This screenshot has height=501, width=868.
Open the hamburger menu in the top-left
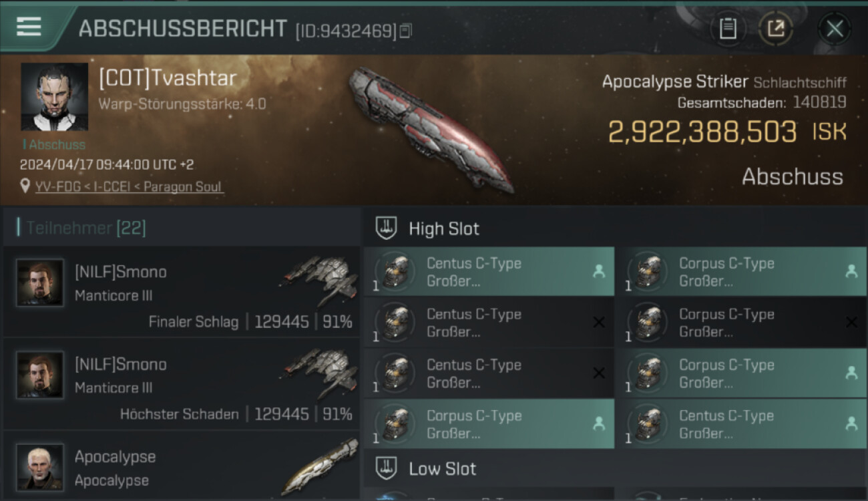point(29,27)
